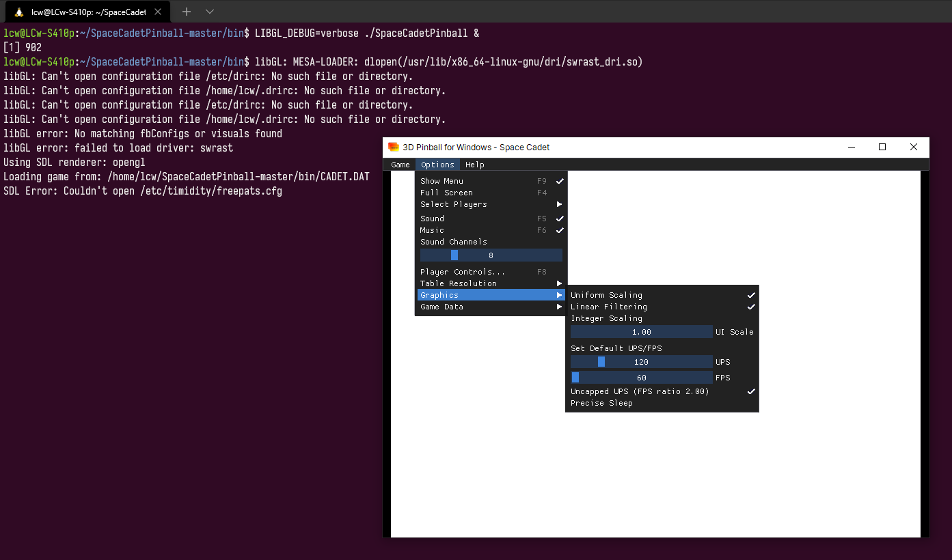Select the lcw@LCw-S410p terminal tab
Viewport: 952px width, 560px height.
87,12
